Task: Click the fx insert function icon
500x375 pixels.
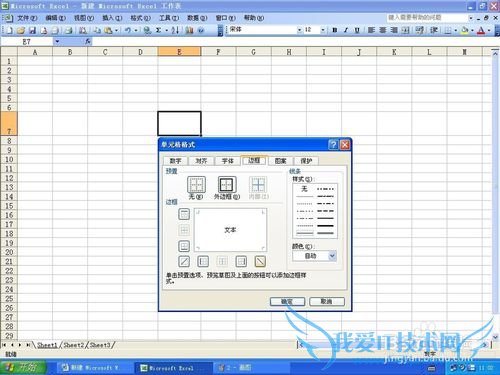Action: pyautogui.click(x=88, y=41)
